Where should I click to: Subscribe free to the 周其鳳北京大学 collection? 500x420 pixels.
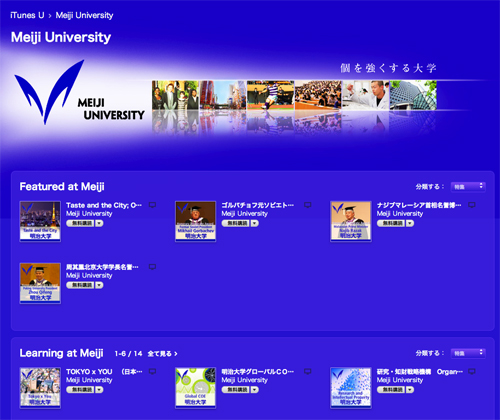(80, 285)
